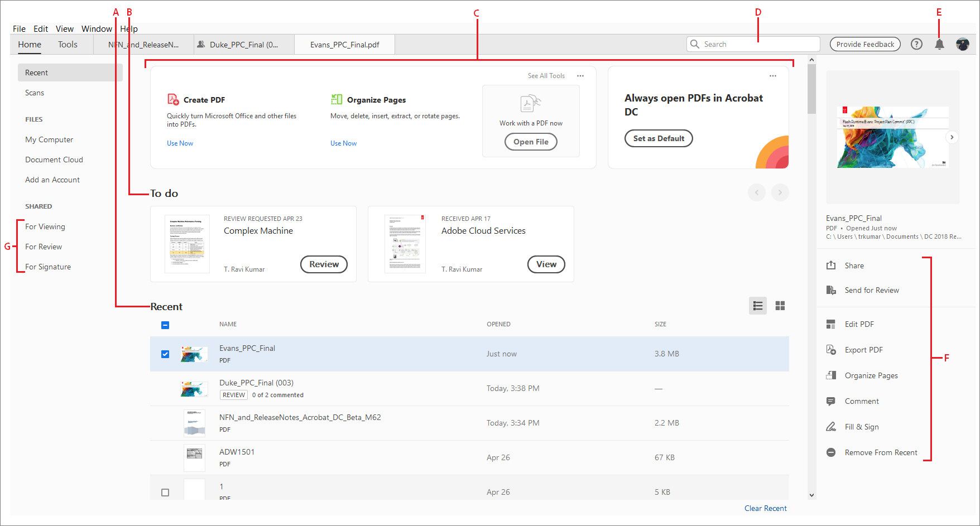Image resolution: width=980 pixels, height=526 pixels.
Task: Uncheck the Evans_PPC_Final row checkbox
Action: pyautogui.click(x=165, y=354)
